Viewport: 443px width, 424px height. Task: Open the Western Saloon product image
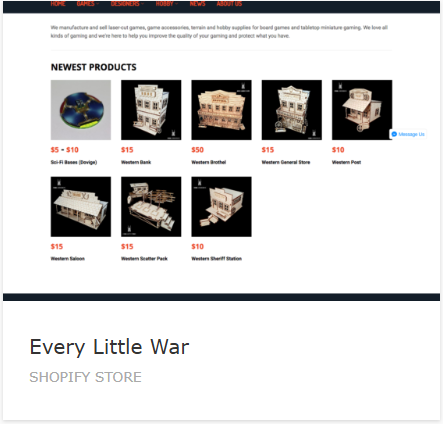coord(81,207)
